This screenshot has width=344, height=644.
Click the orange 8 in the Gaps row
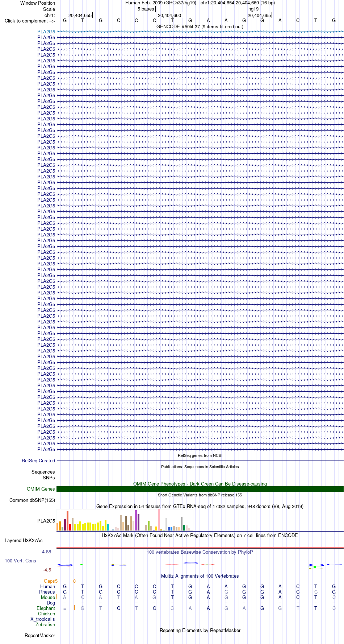pos(74,581)
